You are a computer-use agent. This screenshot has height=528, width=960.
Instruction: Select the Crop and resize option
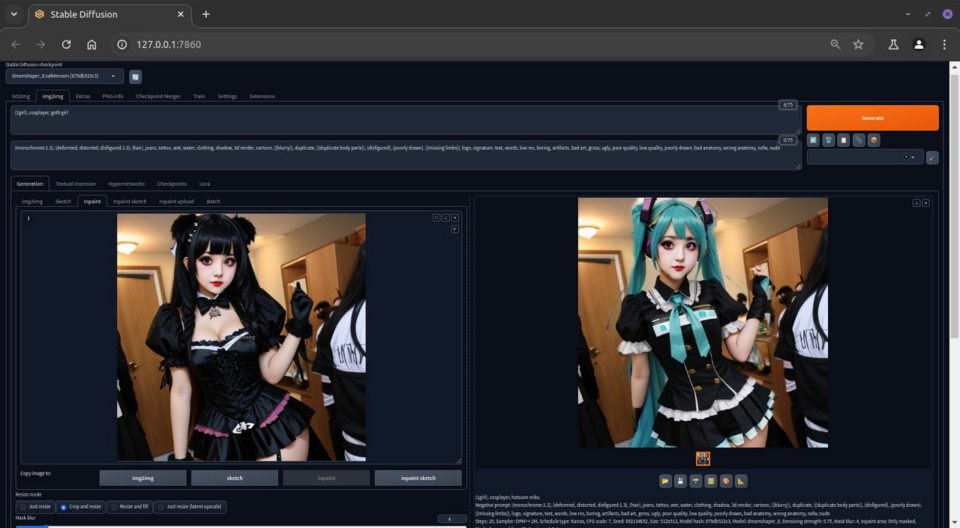pos(81,507)
